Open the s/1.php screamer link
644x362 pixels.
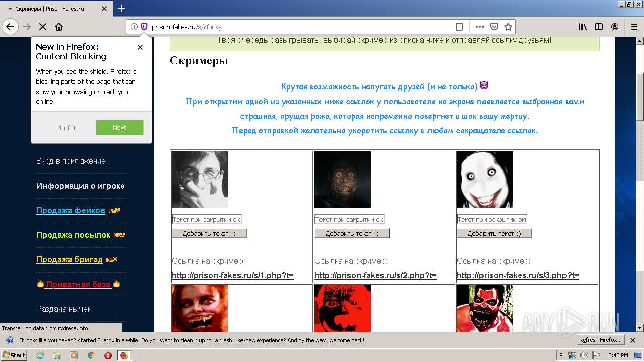point(232,275)
